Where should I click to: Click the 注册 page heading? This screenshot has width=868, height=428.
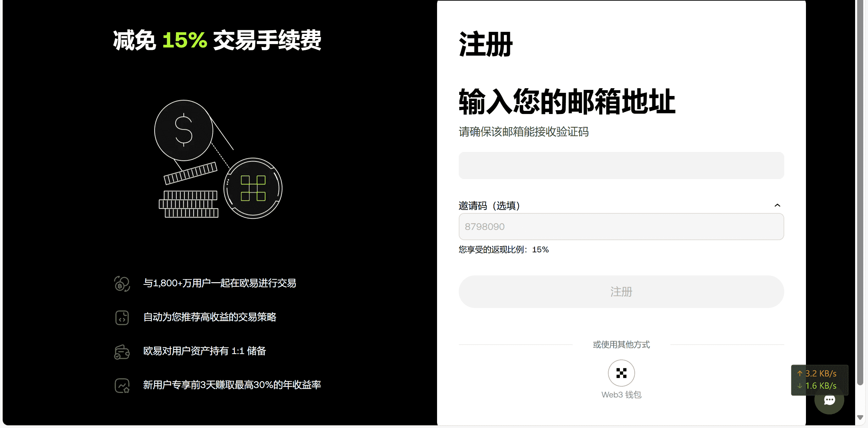coord(486,44)
